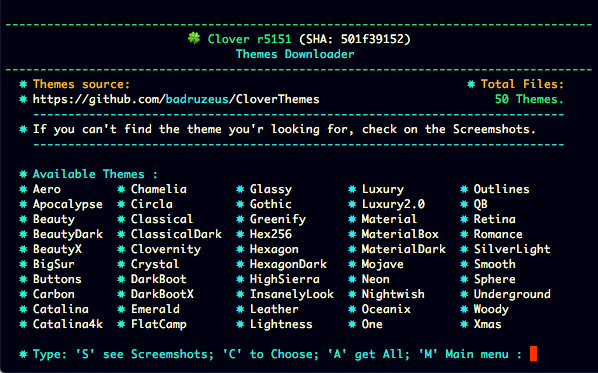This screenshot has height=373, width=598.
Task: Click the Emerald theme name
Action: click(155, 309)
